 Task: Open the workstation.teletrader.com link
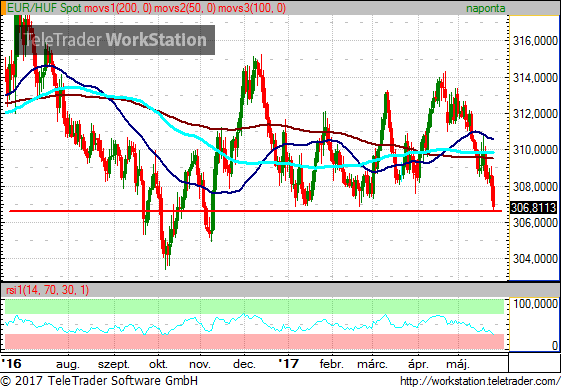click(480, 381)
